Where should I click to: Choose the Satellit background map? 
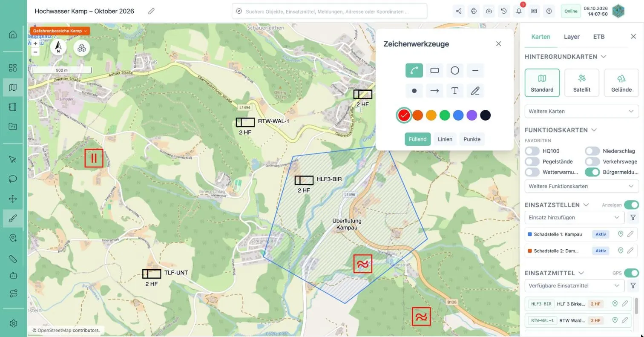pos(582,83)
